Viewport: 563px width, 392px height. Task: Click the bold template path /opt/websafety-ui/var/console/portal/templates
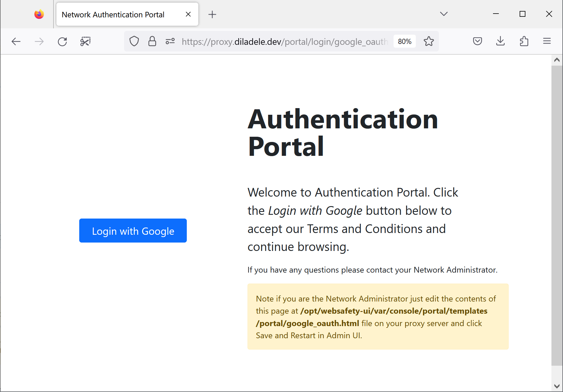[x=394, y=311]
